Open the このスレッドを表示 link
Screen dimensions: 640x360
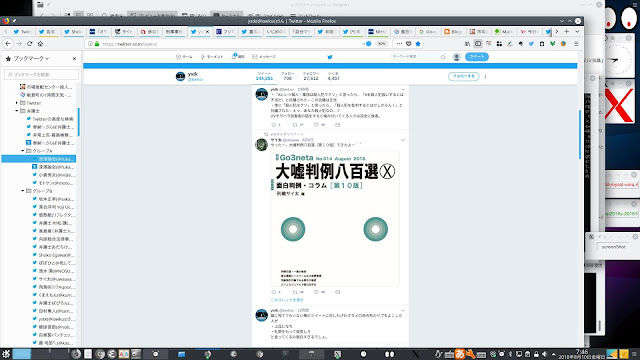coord(287,300)
